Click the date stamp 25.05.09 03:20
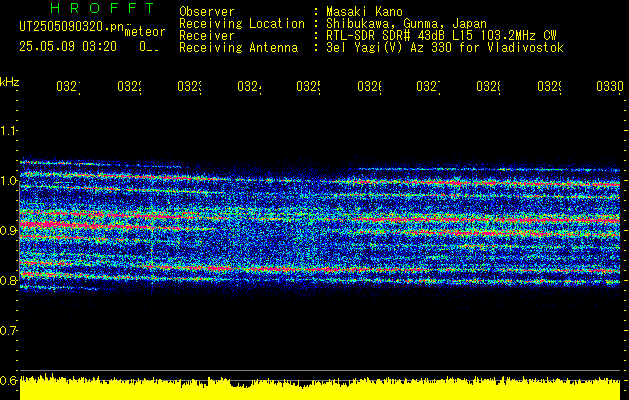The height and width of the screenshot is (400, 629). point(68,47)
